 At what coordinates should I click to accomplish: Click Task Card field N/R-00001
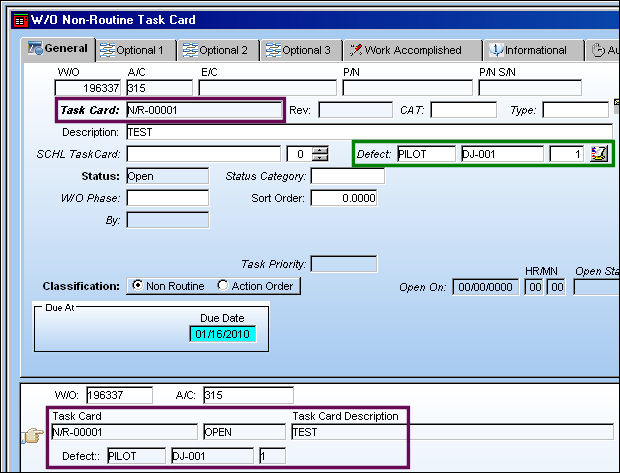click(x=204, y=110)
